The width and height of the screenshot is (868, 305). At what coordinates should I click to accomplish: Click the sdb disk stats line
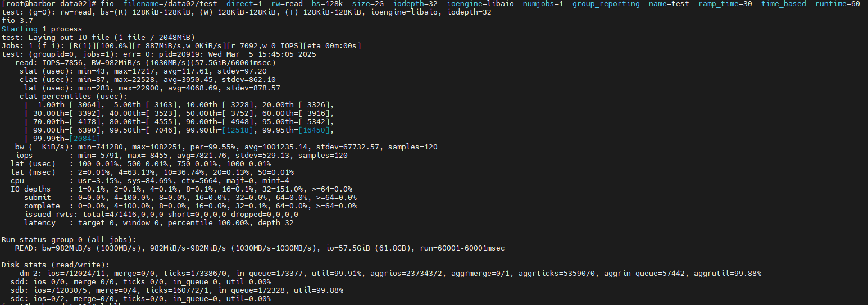coord(177,290)
